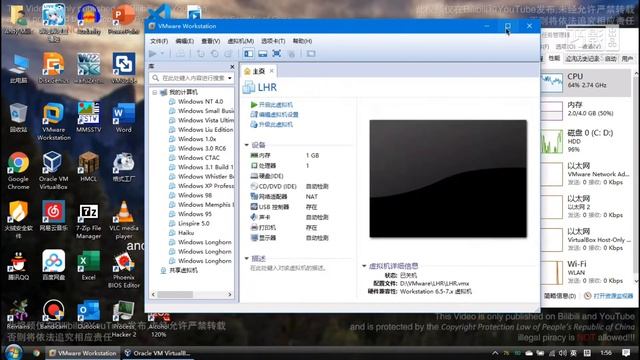The image size is (640, 360).
Task: Open the power button dropdown arrow
Action: point(162,53)
